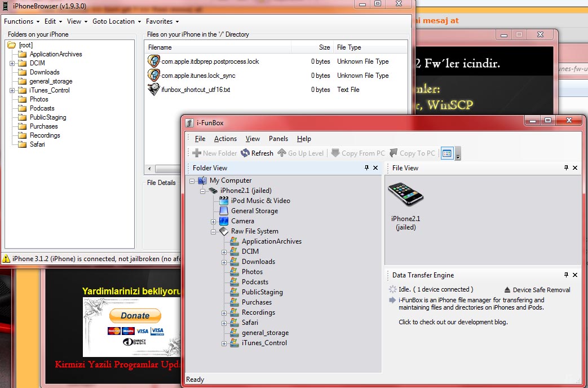Pin the File View panel
This screenshot has width=588, height=388.
[566, 167]
